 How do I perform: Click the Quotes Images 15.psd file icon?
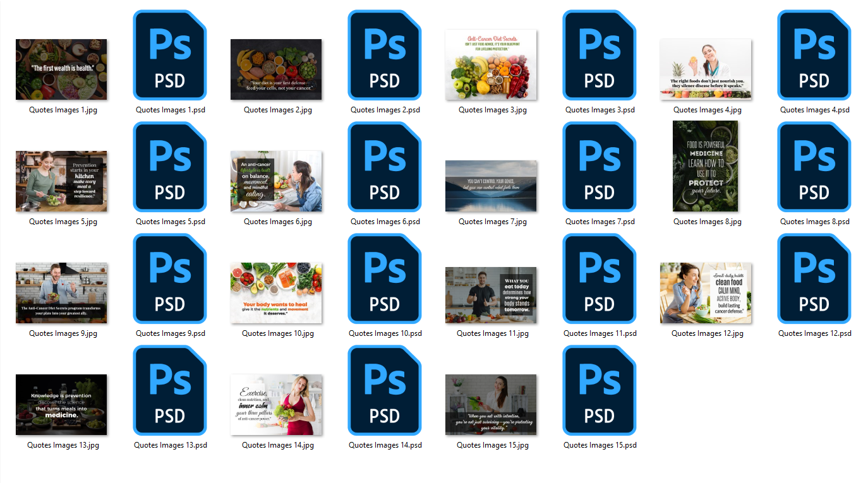(x=600, y=390)
